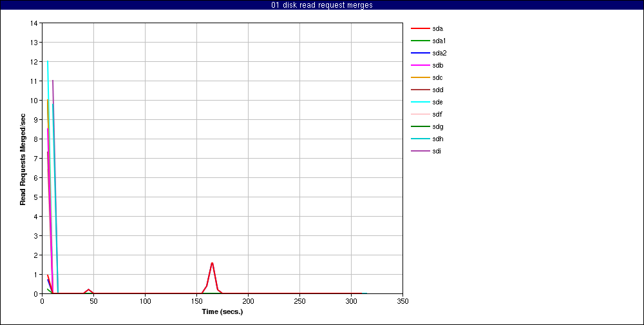
Task: Click the teal sdh legend color line
Action: [420, 139]
